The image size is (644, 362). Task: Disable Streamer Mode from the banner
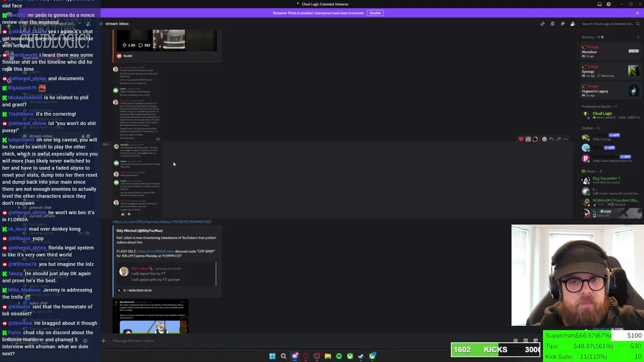point(375,13)
